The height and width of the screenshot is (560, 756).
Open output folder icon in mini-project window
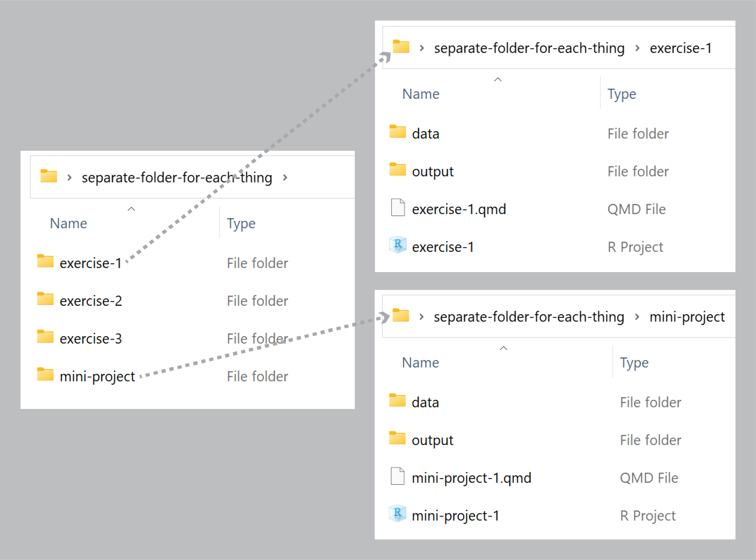tap(397, 438)
